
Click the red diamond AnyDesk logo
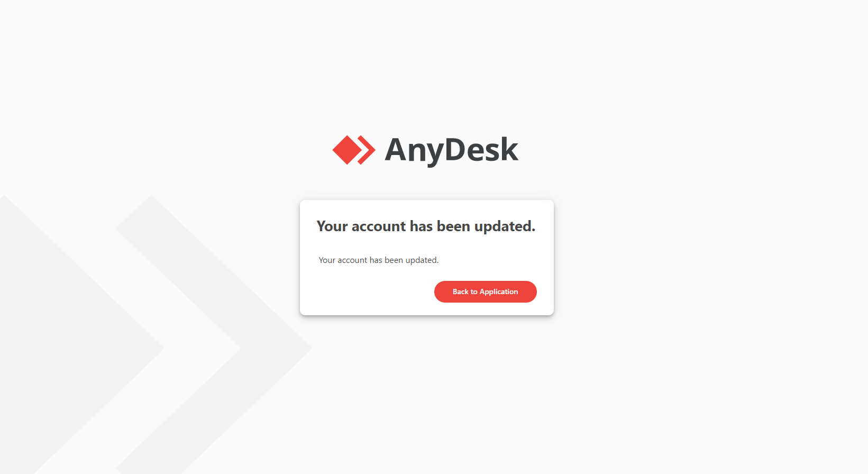(347, 150)
